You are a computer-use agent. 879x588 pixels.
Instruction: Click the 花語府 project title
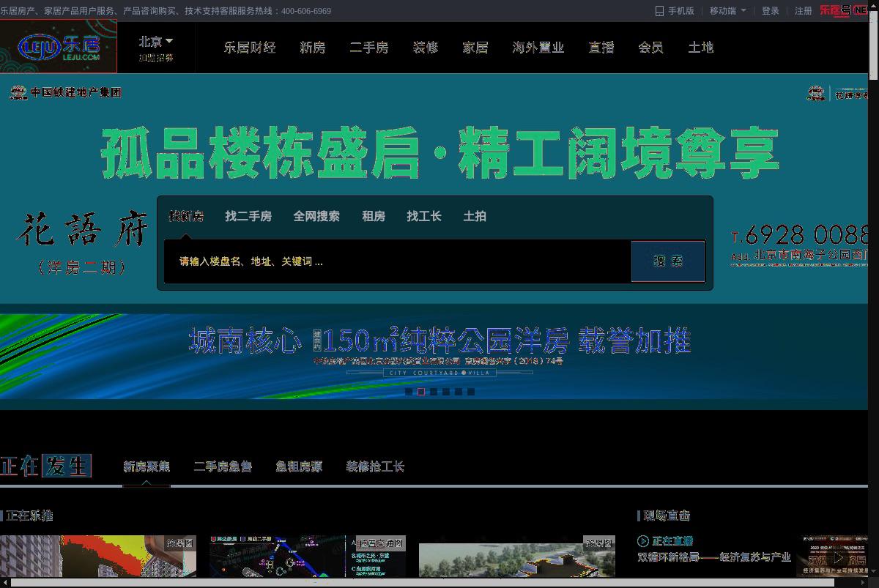pos(83,230)
